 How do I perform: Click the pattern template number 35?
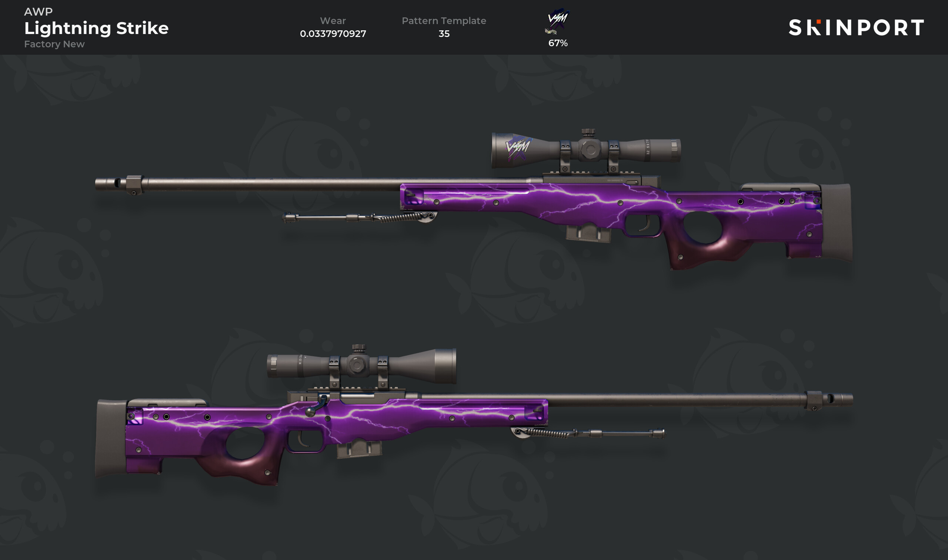click(444, 34)
